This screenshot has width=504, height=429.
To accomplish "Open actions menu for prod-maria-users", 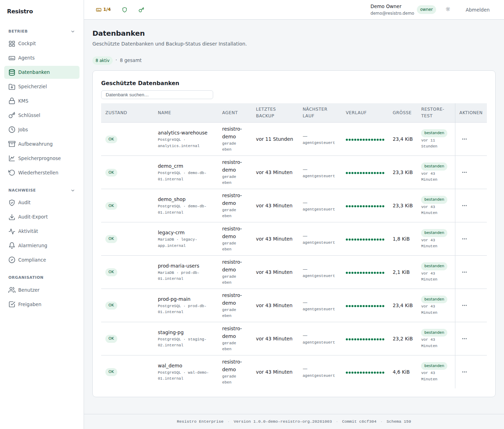I will pos(464,272).
